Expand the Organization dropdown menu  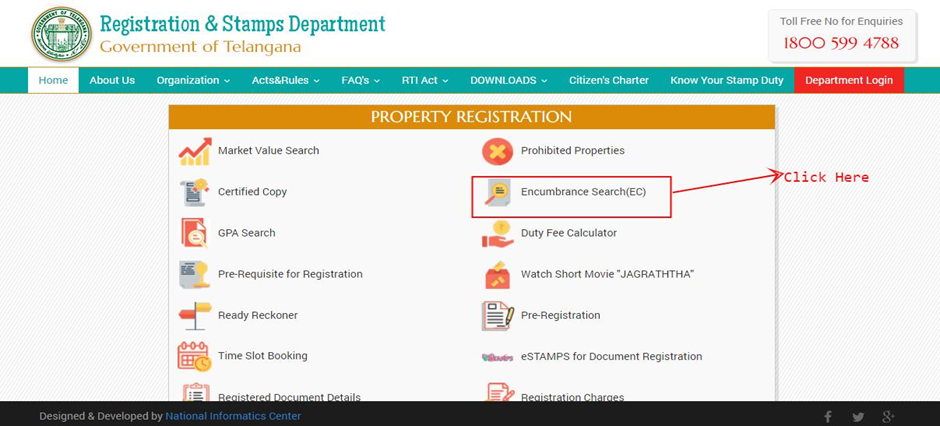click(193, 80)
